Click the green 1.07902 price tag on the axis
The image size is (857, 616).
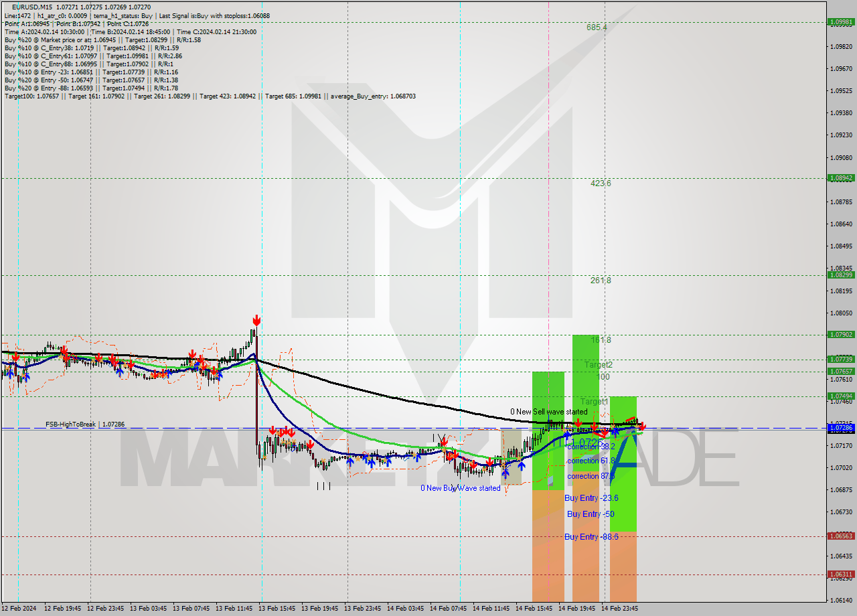pos(841,334)
